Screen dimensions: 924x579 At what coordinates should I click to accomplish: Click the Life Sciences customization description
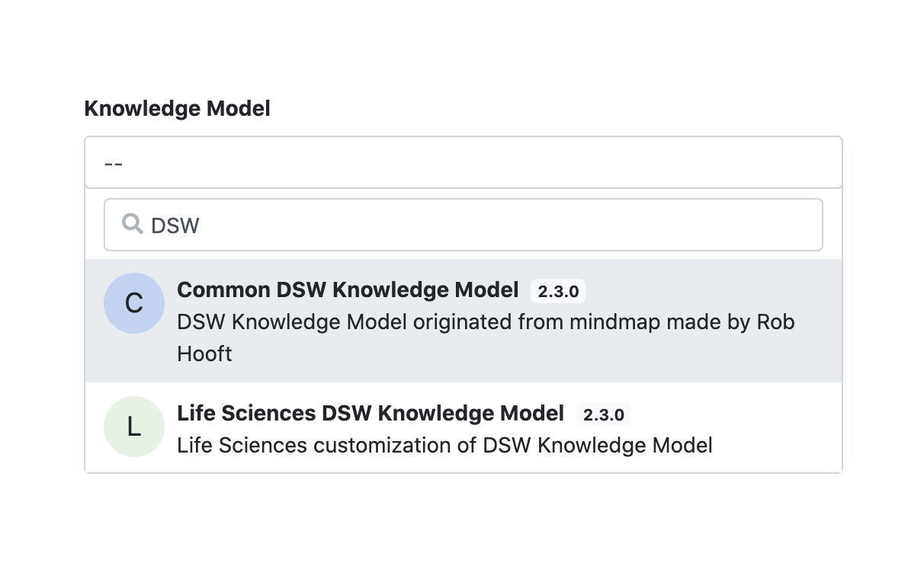pyautogui.click(x=444, y=445)
